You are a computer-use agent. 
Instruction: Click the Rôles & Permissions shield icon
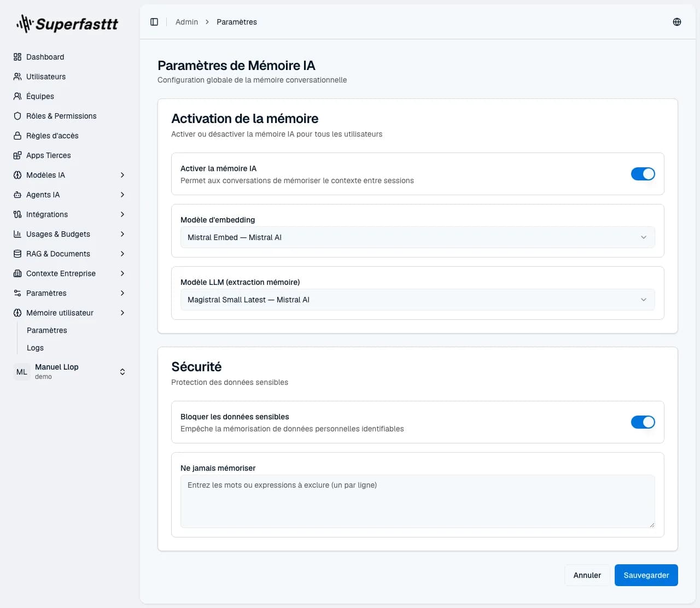tap(17, 116)
